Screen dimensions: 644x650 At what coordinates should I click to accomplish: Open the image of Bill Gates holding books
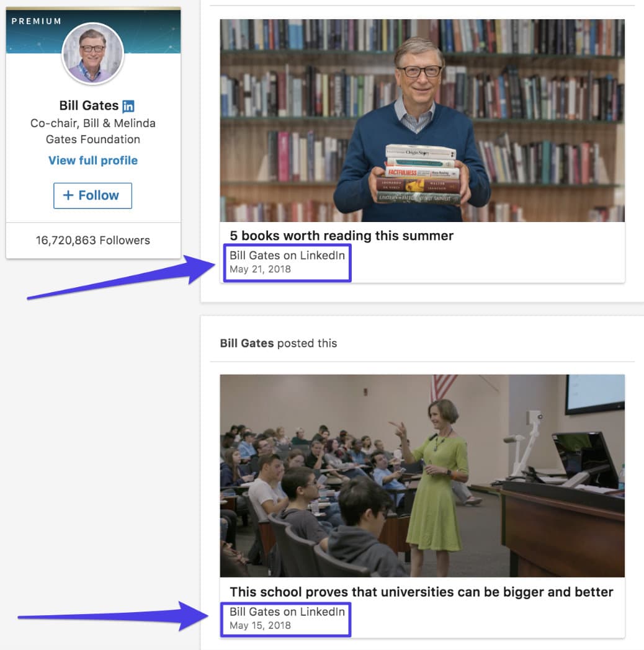tap(423, 120)
